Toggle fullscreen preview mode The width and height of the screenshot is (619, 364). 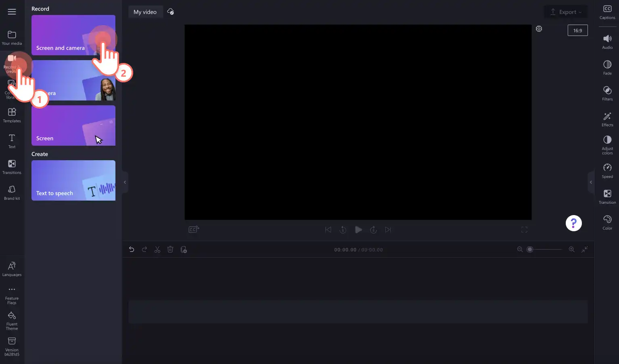pyautogui.click(x=524, y=230)
